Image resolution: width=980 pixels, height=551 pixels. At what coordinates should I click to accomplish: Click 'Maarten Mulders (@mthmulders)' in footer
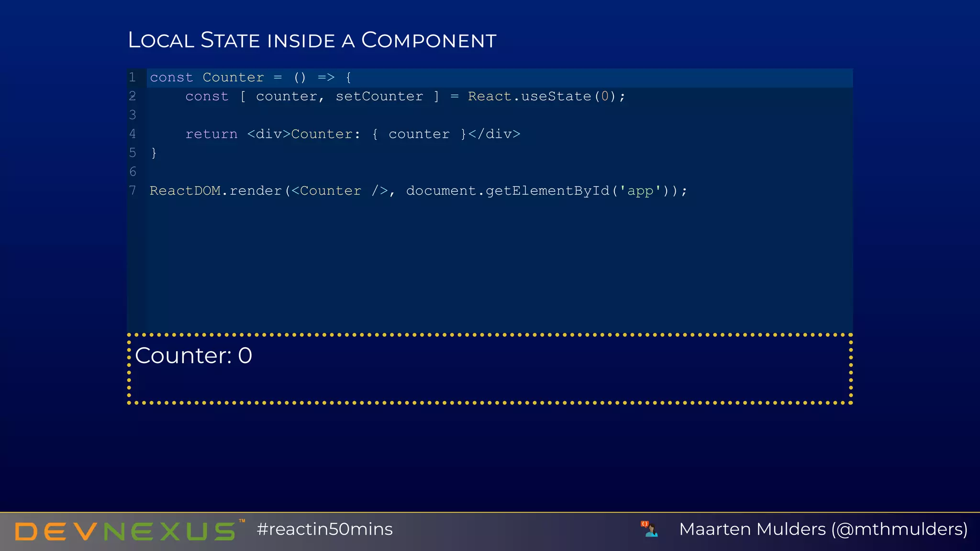tap(824, 529)
